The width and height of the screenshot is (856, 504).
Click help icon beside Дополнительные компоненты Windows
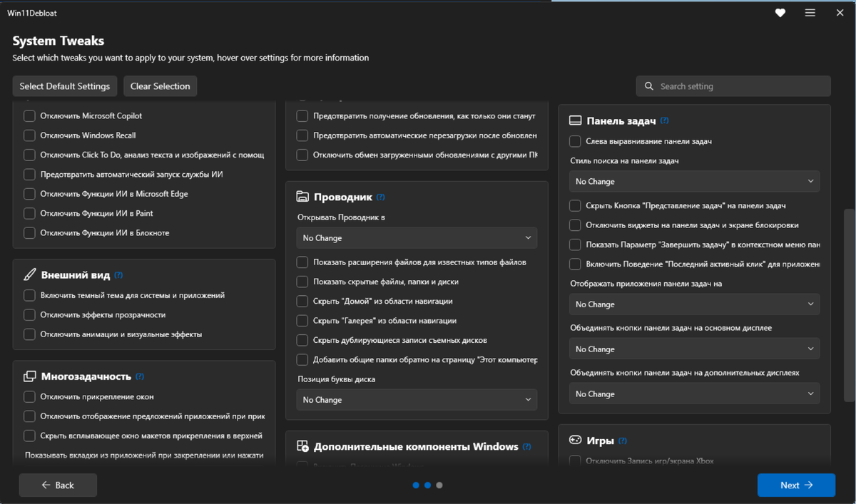point(526,447)
